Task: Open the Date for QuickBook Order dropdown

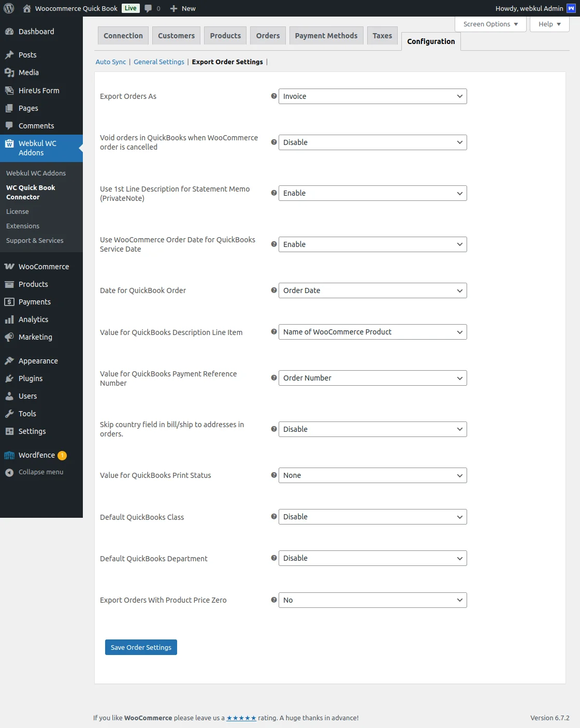Action: 372,290
